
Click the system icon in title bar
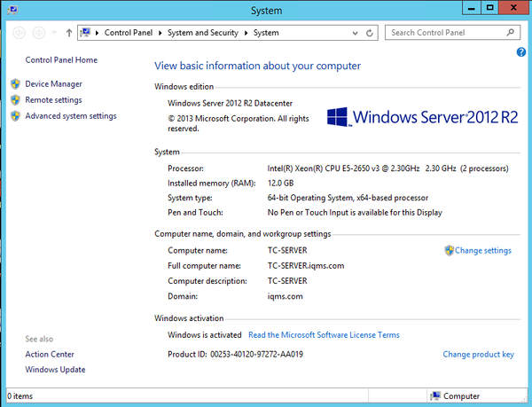click(11, 11)
